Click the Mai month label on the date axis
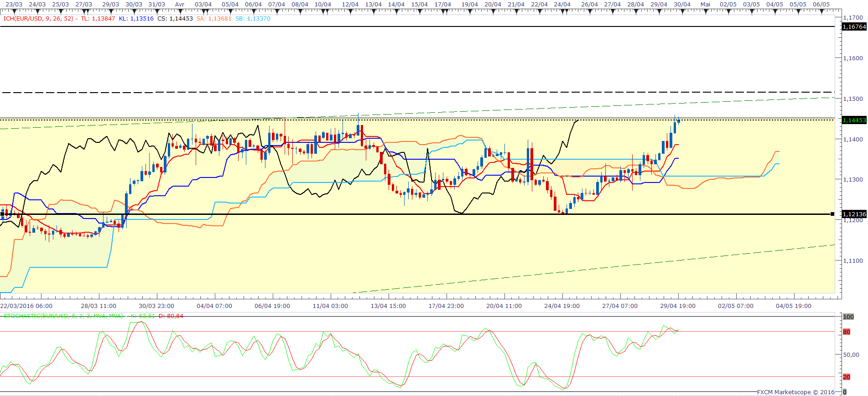Screen dimensions: 868x396 [x=705, y=5]
